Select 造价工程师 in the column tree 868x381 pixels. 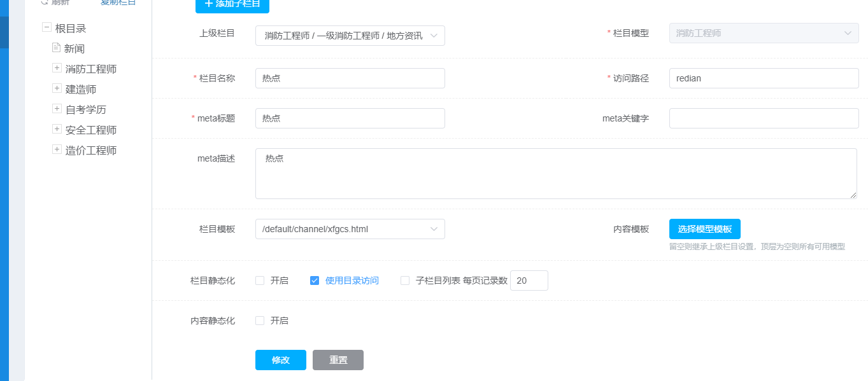(91, 150)
